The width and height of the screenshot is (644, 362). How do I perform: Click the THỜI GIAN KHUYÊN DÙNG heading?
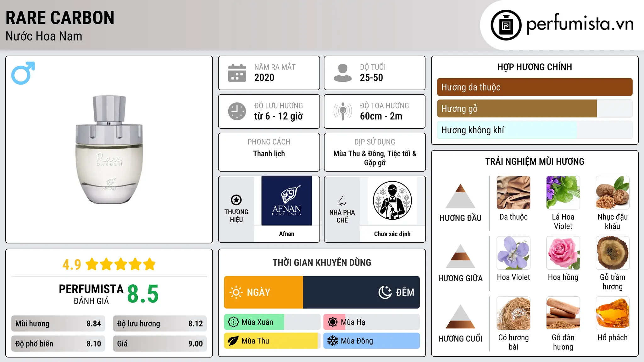(x=322, y=262)
